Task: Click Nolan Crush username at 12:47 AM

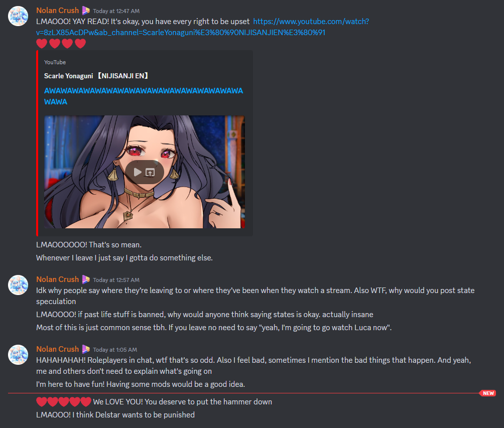Action: (58, 11)
